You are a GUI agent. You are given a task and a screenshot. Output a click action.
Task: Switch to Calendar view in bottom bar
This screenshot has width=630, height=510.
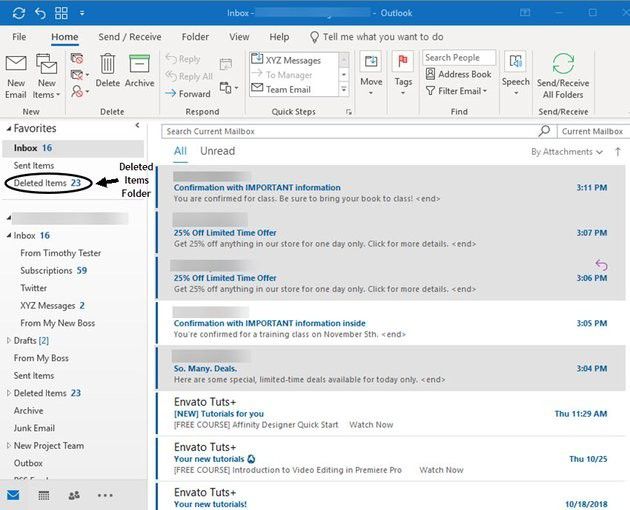click(x=44, y=495)
